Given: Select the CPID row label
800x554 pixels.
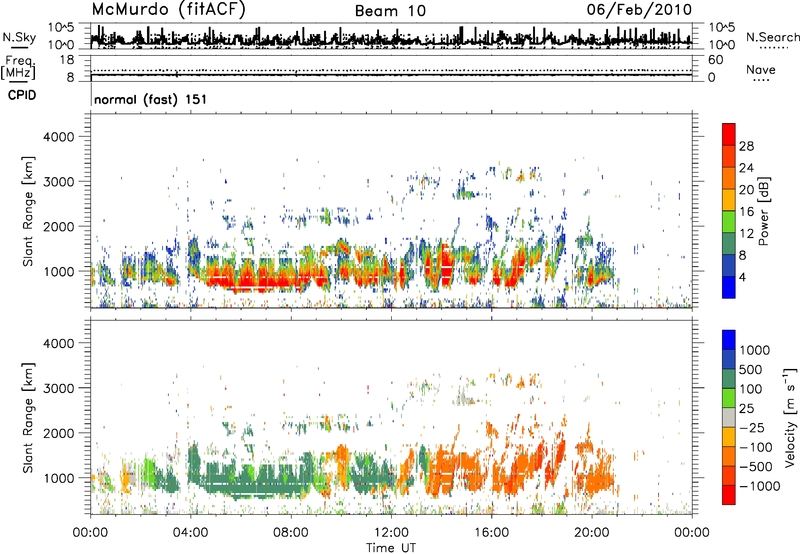Looking at the screenshot, I should click(22, 95).
